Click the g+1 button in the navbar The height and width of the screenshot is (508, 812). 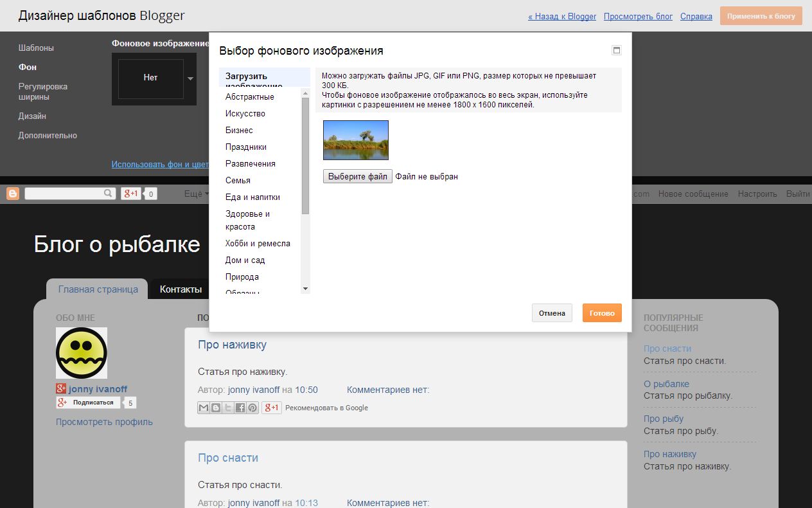pyautogui.click(x=131, y=194)
